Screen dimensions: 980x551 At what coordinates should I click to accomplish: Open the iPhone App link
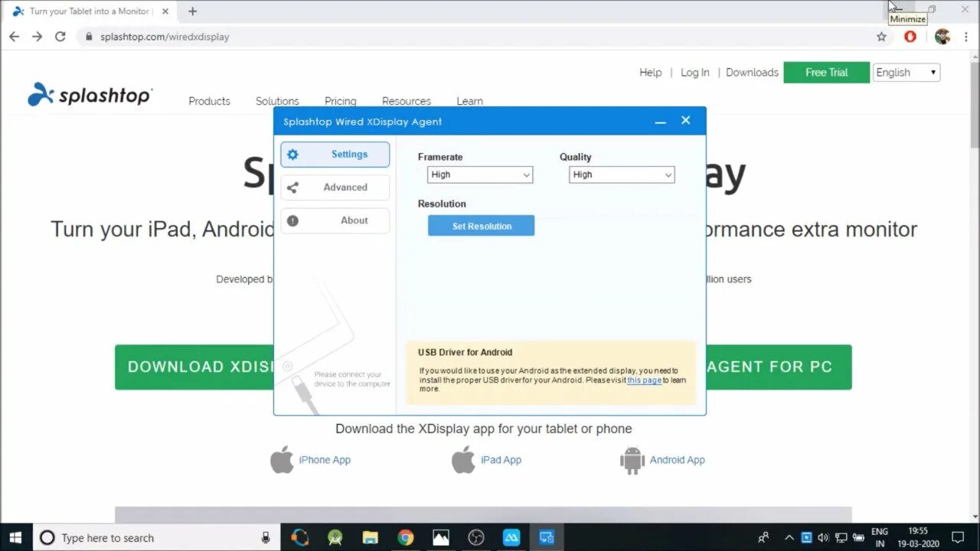[325, 460]
